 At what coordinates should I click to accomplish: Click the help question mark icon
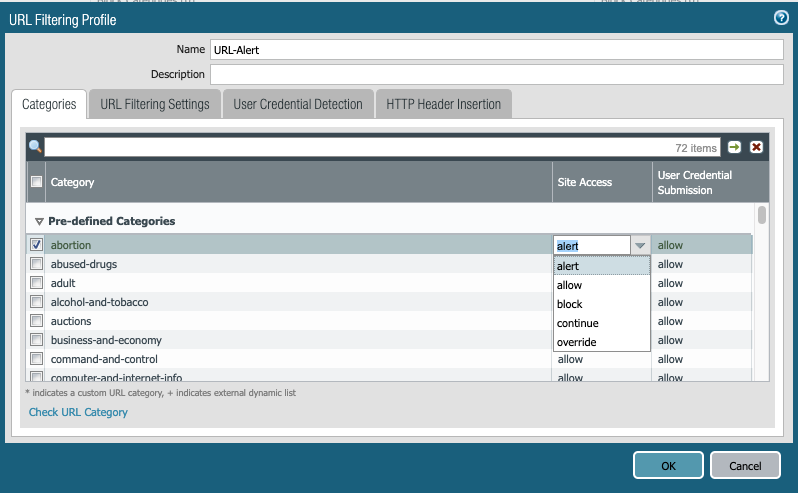[781, 18]
